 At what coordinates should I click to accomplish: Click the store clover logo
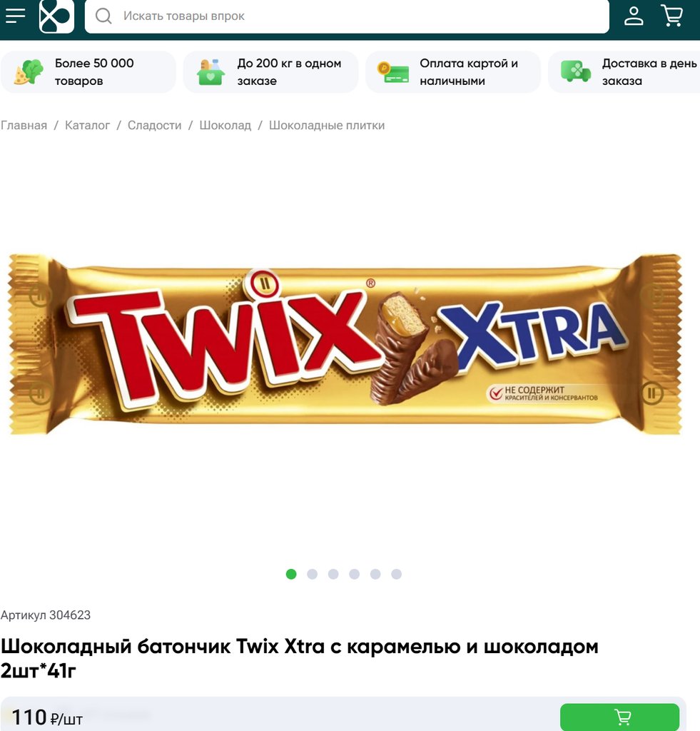click(56, 16)
